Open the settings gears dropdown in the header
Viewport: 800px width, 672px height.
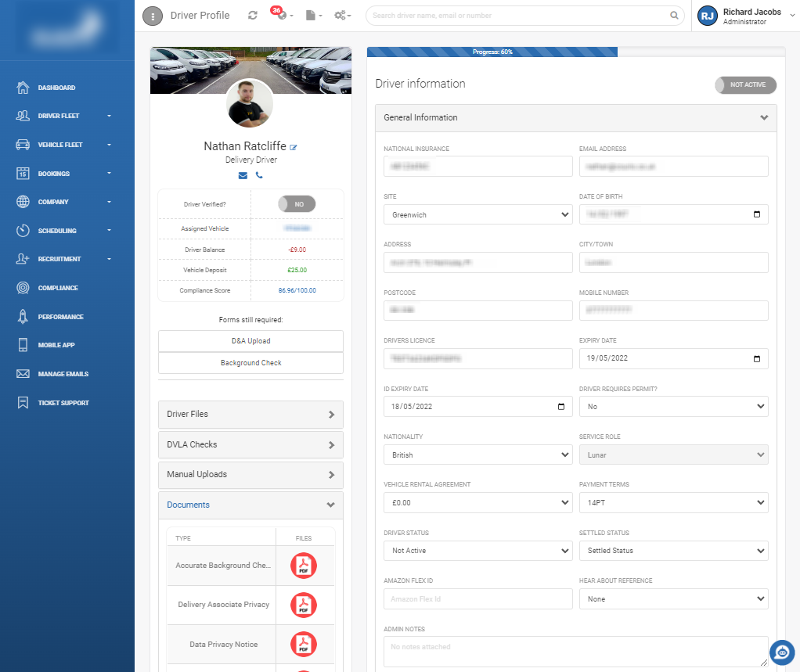coord(342,15)
